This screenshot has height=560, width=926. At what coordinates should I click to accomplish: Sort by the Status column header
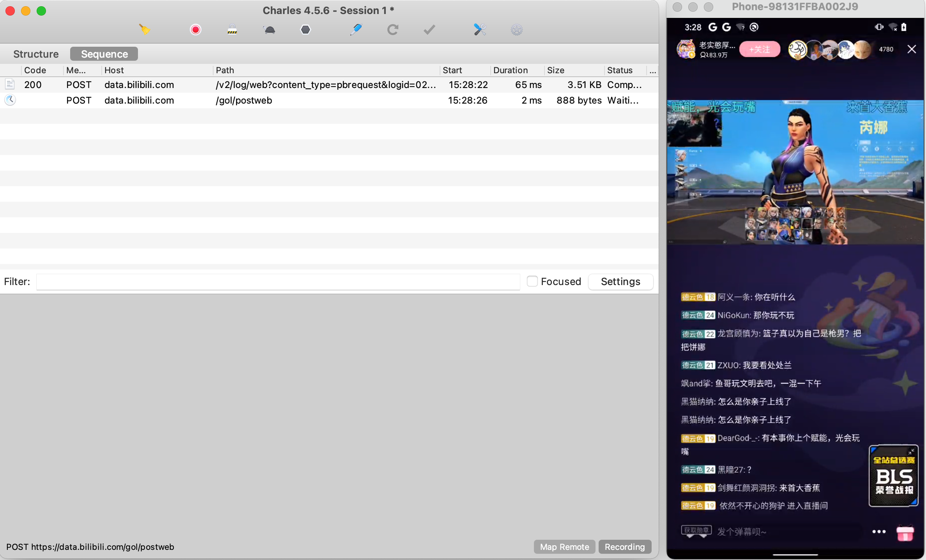coord(625,70)
